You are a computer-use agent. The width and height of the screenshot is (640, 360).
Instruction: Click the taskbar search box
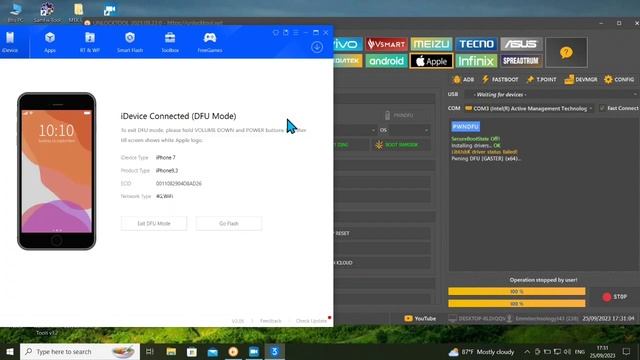(80, 351)
